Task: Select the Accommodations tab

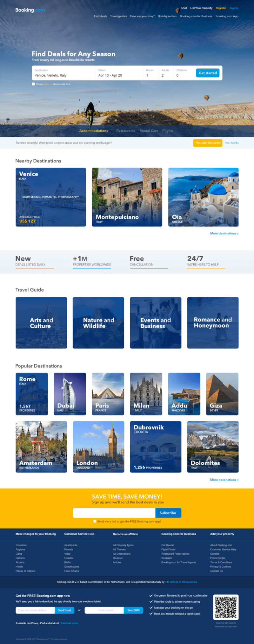Action: click(94, 131)
